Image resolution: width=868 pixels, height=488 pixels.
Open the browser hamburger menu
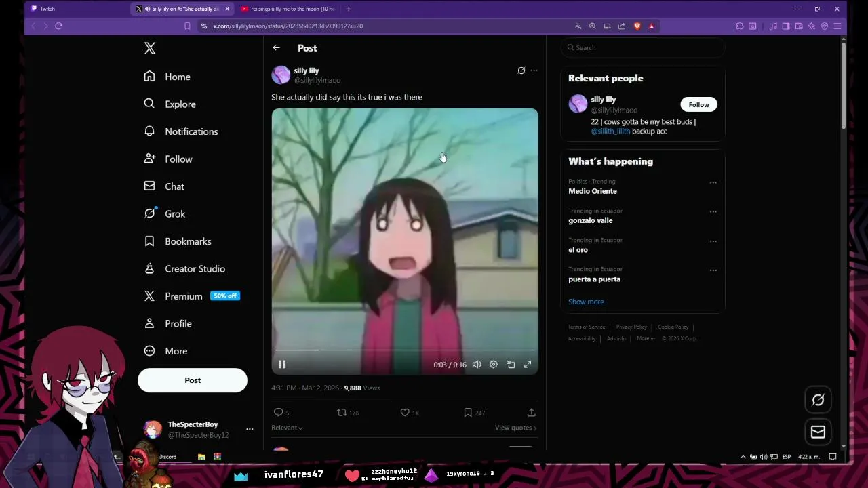837,26
